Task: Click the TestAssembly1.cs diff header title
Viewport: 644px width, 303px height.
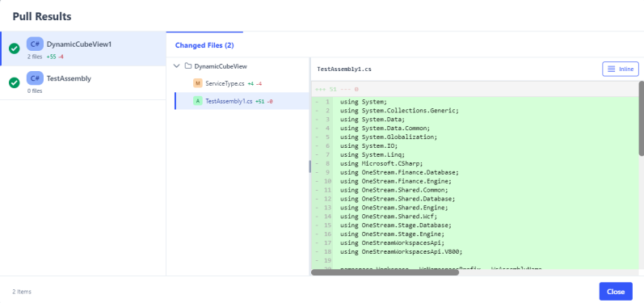Action: [x=344, y=69]
